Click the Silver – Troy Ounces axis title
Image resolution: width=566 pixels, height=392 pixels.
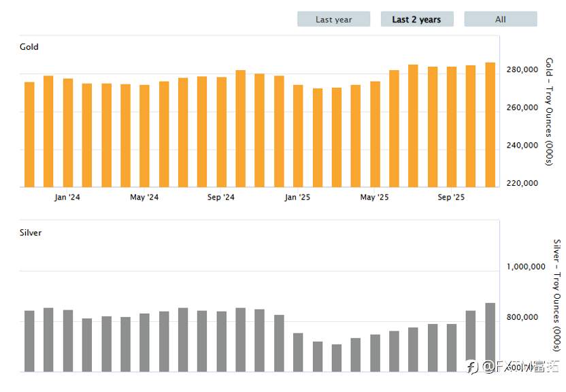pos(557,295)
